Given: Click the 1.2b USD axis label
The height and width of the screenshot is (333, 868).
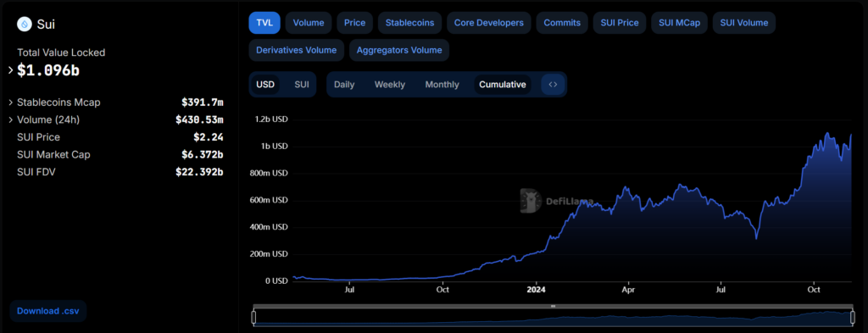Looking at the screenshot, I should point(271,119).
